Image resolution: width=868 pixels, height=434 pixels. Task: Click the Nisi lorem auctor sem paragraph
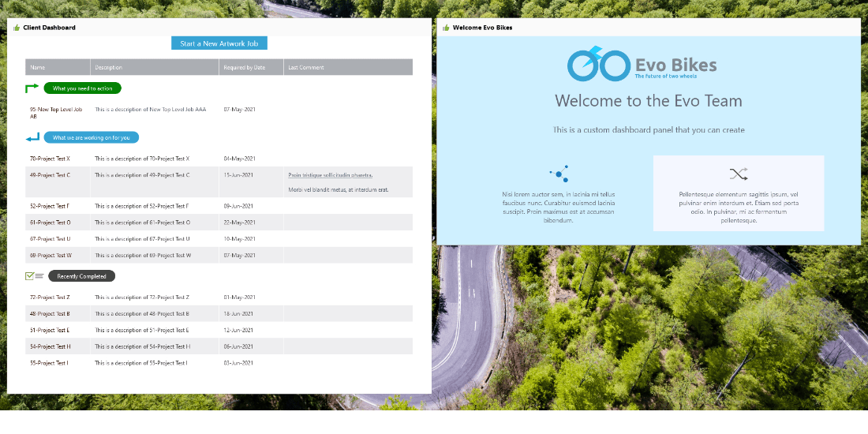pyautogui.click(x=559, y=207)
